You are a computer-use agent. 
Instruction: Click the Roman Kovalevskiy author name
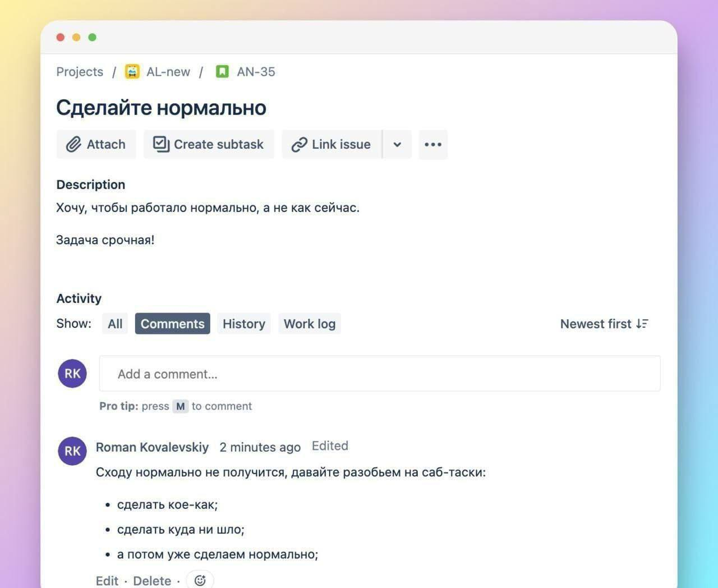click(x=152, y=447)
